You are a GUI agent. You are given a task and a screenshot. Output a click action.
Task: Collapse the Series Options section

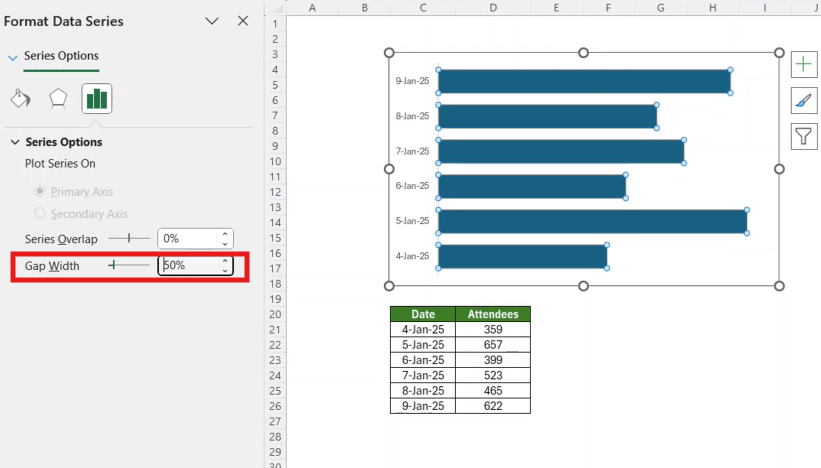click(x=15, y=142)
